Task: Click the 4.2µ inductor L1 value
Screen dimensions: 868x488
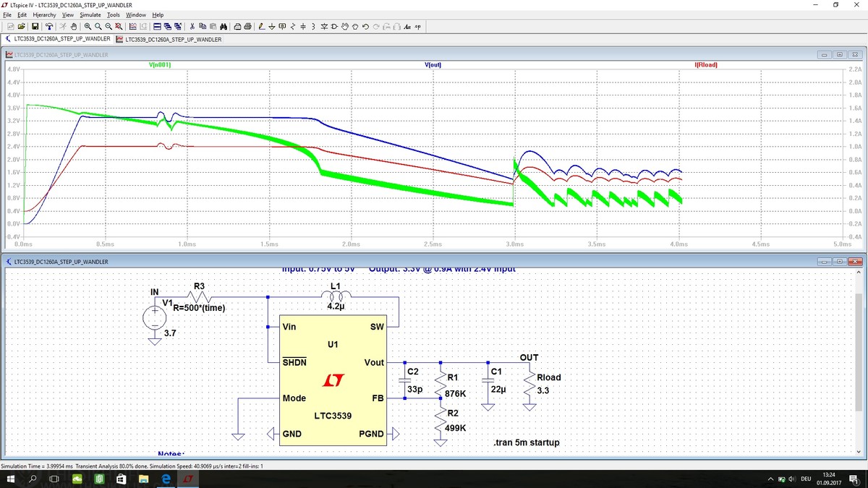Action: coord(336,307)
